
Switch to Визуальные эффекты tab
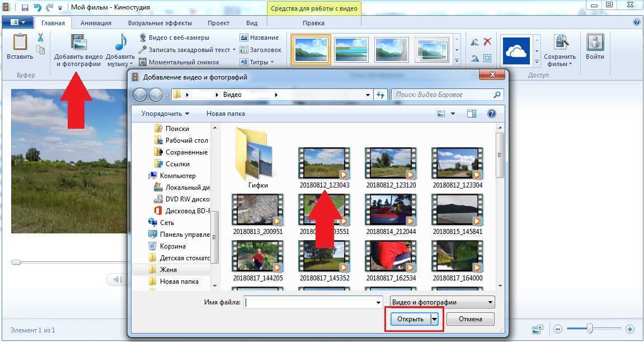(160, 23)
